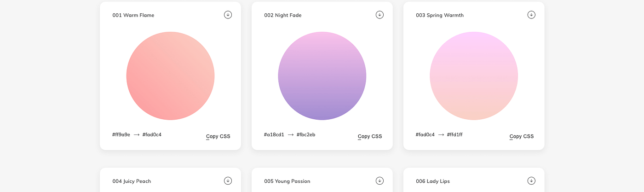Click the #fad0c4 code under Warm Flame

pos(152,134)
